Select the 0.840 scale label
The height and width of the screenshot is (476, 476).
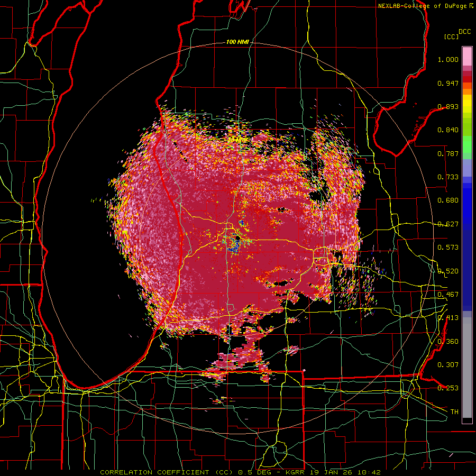click(x=448, y=130)
